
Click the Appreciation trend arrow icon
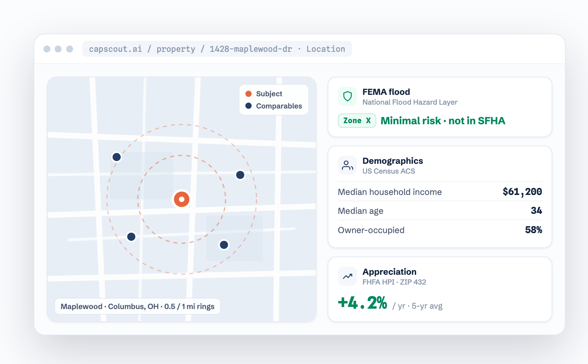pos(347,276)
